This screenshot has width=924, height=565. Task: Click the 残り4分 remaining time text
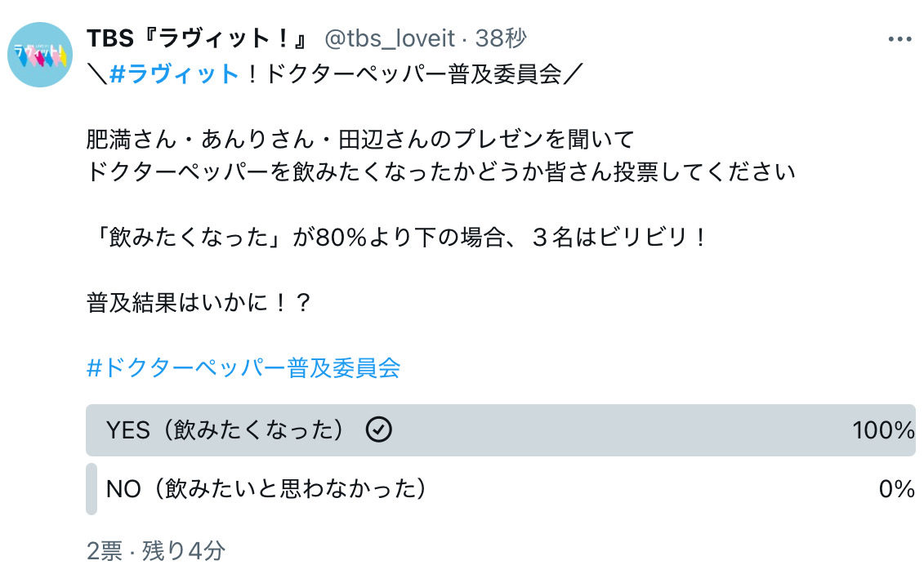[183, 550]
